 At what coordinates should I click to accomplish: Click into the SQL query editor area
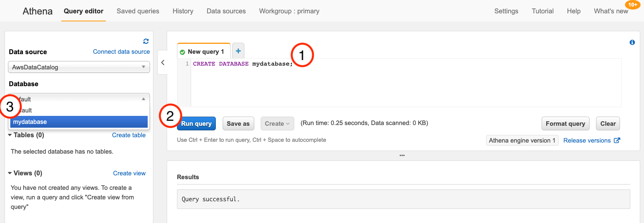[406, 83]
